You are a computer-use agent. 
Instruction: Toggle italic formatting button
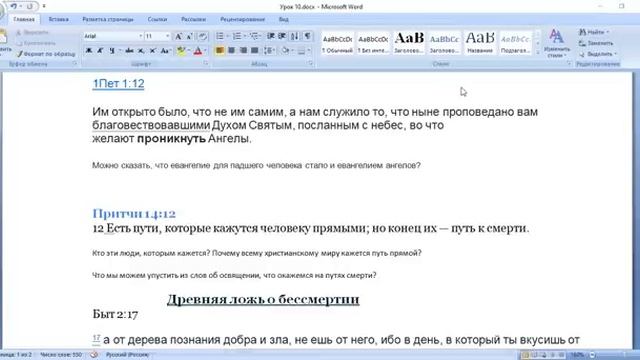(100, 51)
